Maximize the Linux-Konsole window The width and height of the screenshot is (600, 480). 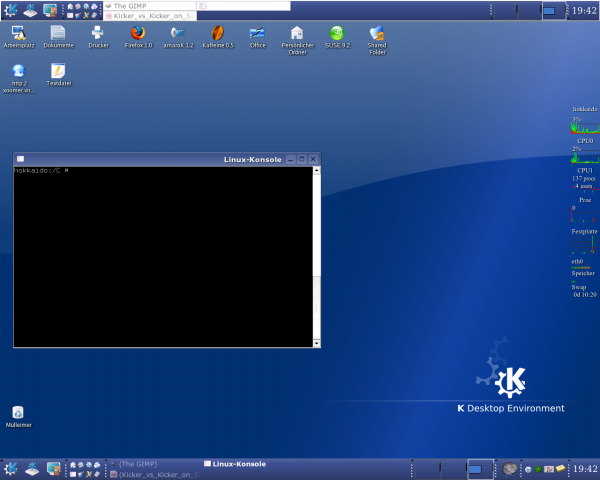coord(302,159)
